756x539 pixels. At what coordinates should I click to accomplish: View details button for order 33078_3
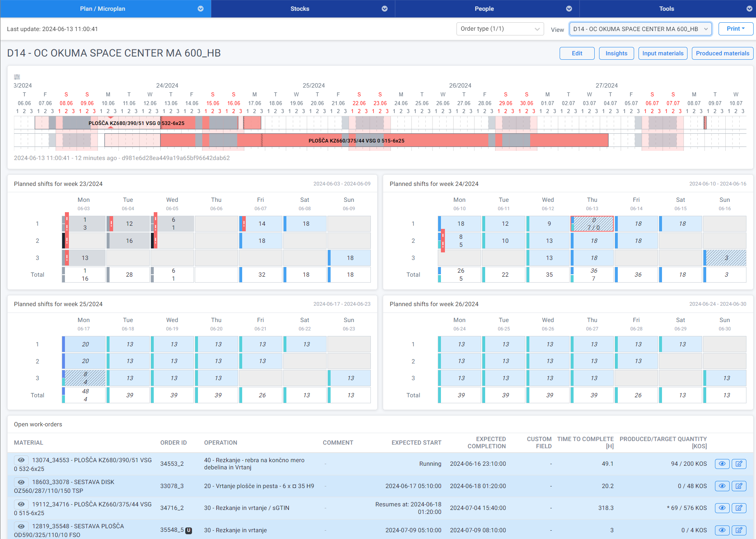coord(722,486)
